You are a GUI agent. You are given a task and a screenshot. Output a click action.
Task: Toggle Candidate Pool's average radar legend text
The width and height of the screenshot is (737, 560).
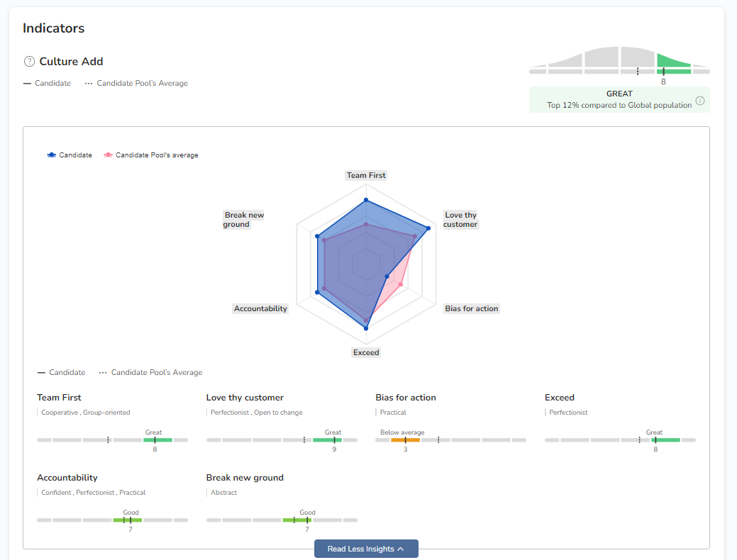tap(157, 155)
